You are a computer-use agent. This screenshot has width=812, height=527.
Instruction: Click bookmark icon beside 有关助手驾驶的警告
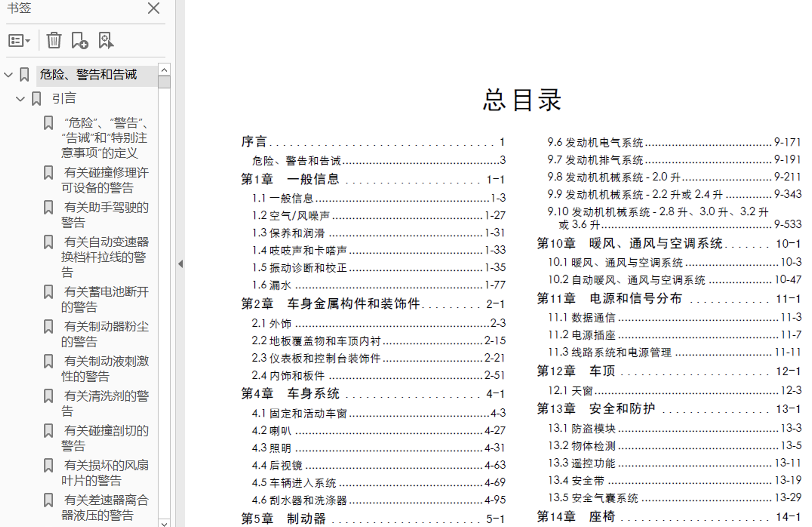point(48,207)
